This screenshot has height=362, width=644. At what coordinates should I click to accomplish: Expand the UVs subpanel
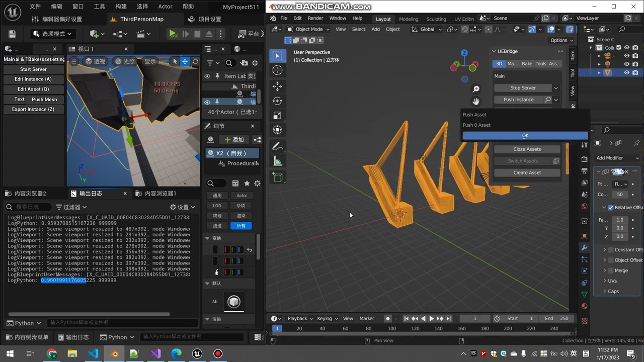[x=604, y=281]
